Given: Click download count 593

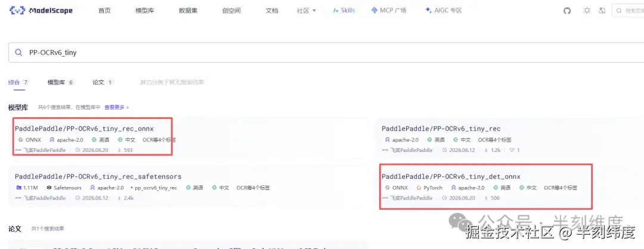Looking at the screenshot, I should click(125, 150).
